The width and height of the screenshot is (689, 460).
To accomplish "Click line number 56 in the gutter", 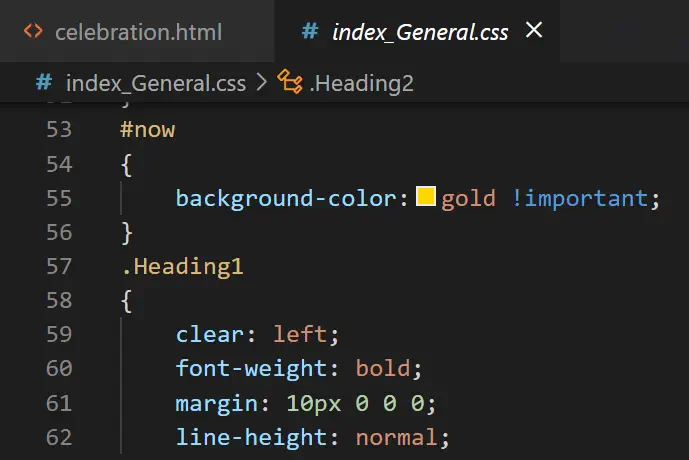I will (x=59, y=232).
